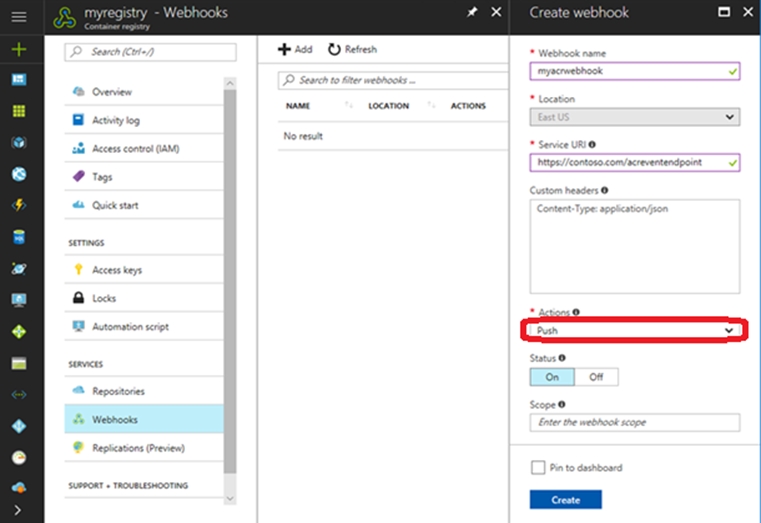The image size is (761, 523).
Task: Click the Refresh icon in toolbar
Action: pyautogui.click(x=335, y=49)
